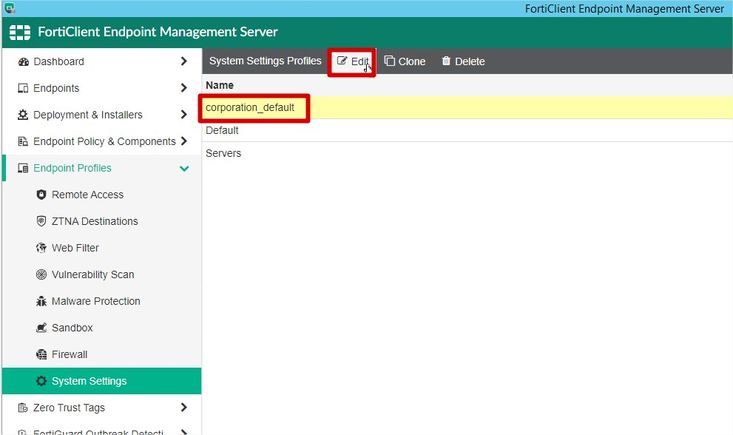This screenshot has width=733, height=435.
Task: Expand the Endpoint Policy & Components chevron
Action: click(184, 141)
